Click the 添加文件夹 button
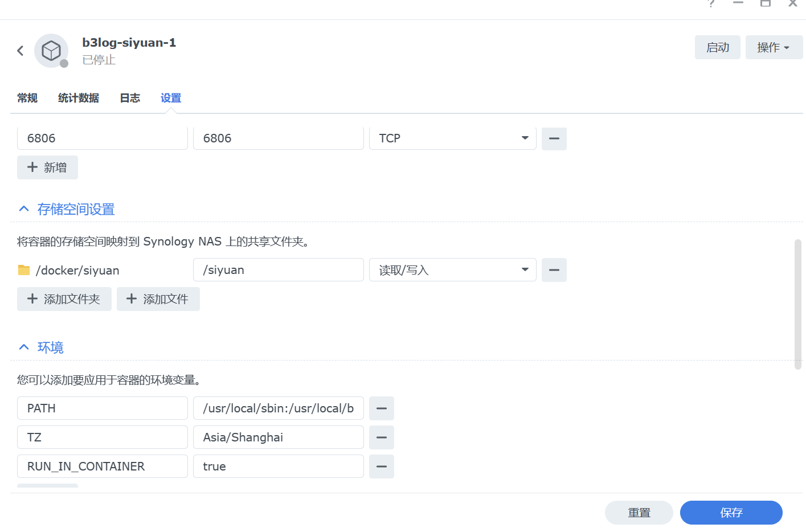The image size is (806, 532). coord(64,299)
